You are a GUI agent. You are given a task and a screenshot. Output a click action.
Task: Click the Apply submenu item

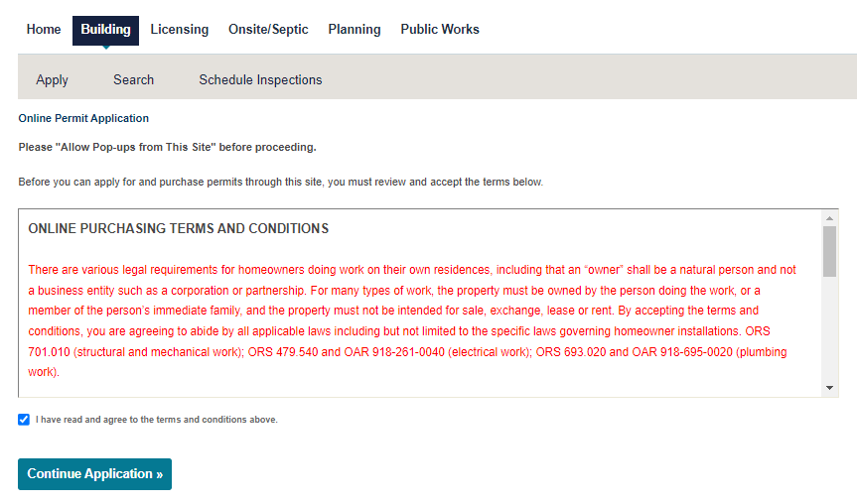(53, 80)
